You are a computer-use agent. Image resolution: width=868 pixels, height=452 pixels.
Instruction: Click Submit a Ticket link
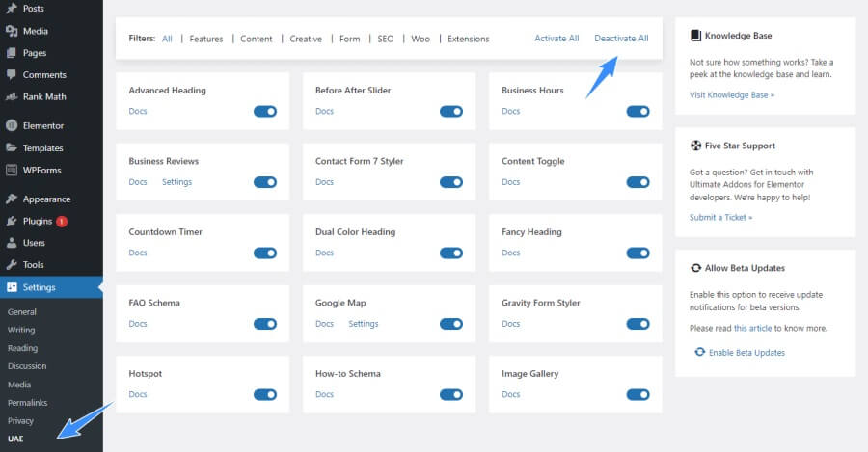tap(720, 218)
